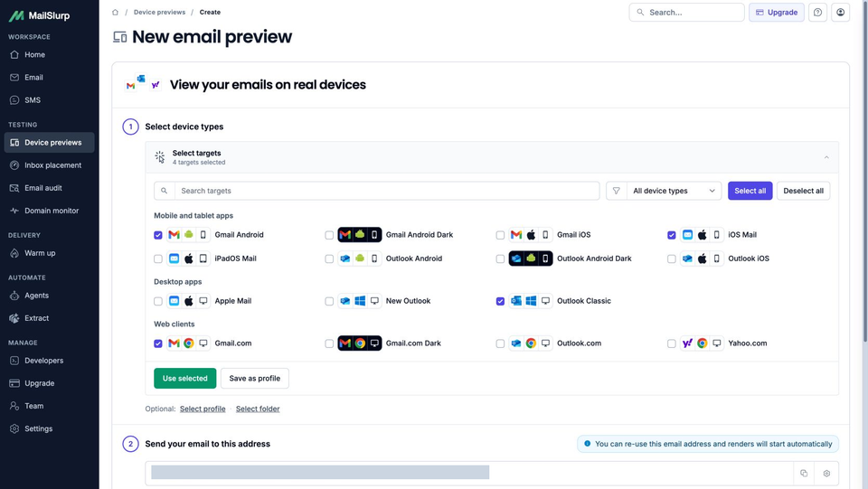Image resolution: width=868 pixels, height=489 pixels.
Task: Go to SMS in the sidebar
Action: 49,100
